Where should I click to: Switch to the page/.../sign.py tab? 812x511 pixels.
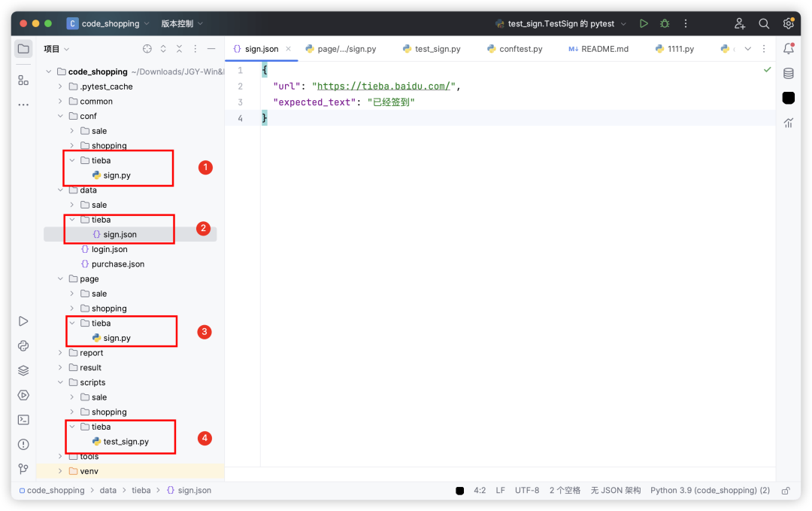click(341, 49)
